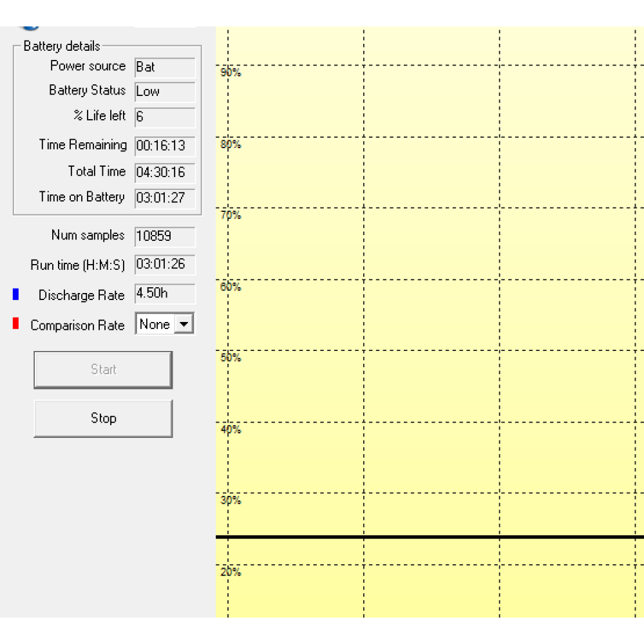Click the Battery Status field showing Low
Image resolution: width=644 pixels, height=644 pixels.
pyautogui.click(x=165, y=91)
